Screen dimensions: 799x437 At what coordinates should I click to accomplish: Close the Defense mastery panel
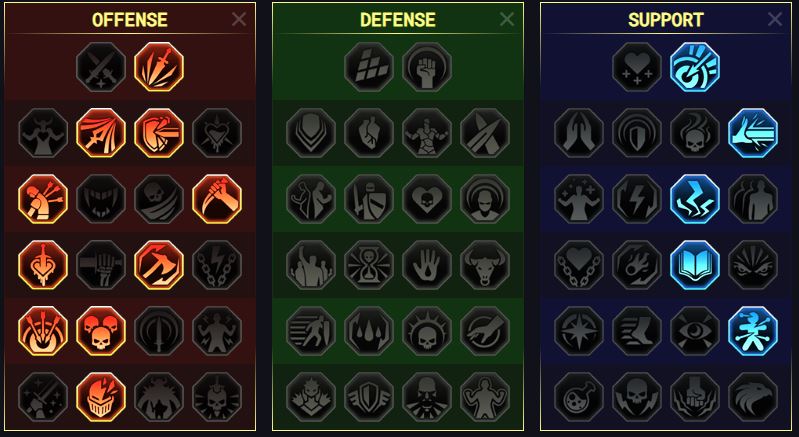pos(507,19)
